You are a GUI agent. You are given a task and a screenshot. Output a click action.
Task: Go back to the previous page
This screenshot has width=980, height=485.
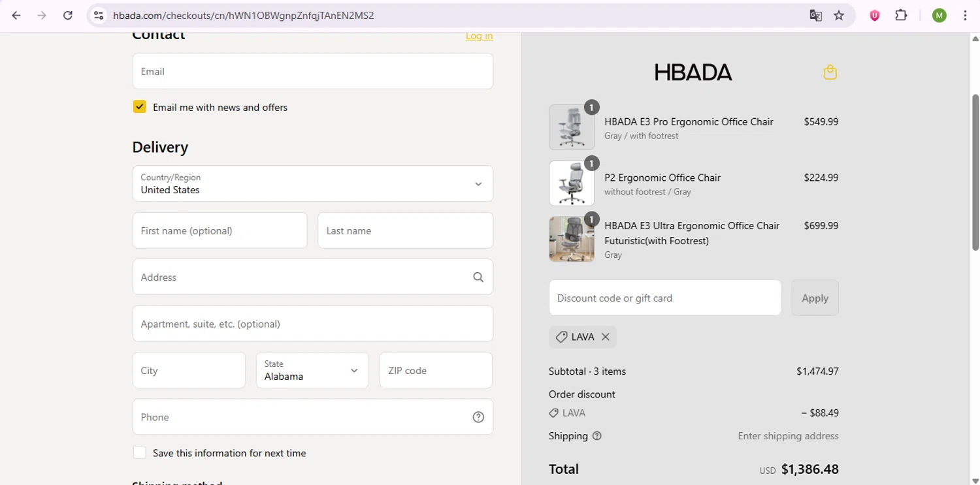16,16
